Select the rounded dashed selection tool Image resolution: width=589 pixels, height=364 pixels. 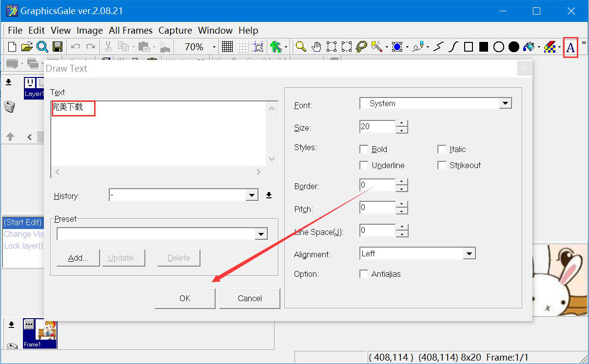click(x=347, y=47)
